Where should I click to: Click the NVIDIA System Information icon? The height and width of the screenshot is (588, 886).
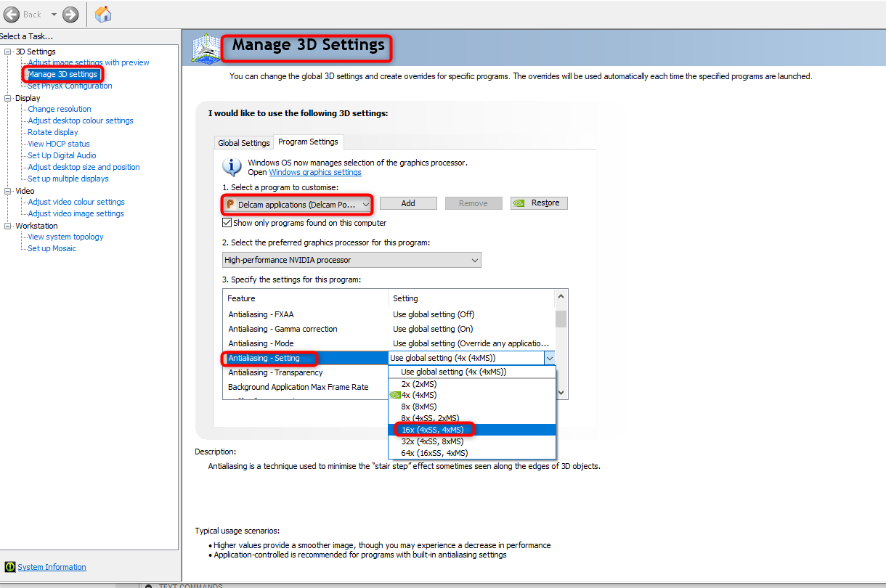point(10,567)
